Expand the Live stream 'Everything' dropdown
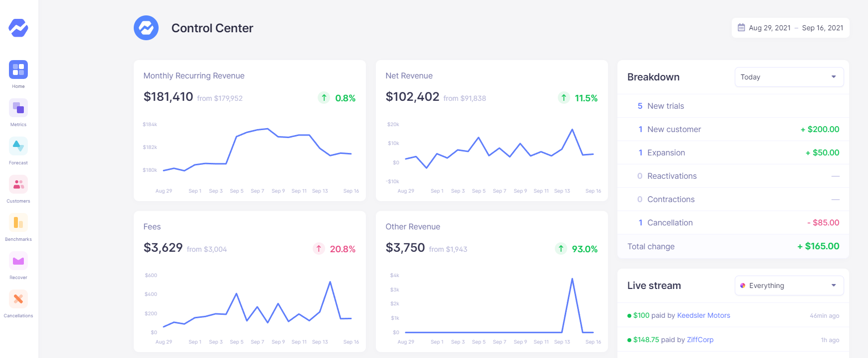Viewport: 868px width, 358px height. tap(789, 286)
